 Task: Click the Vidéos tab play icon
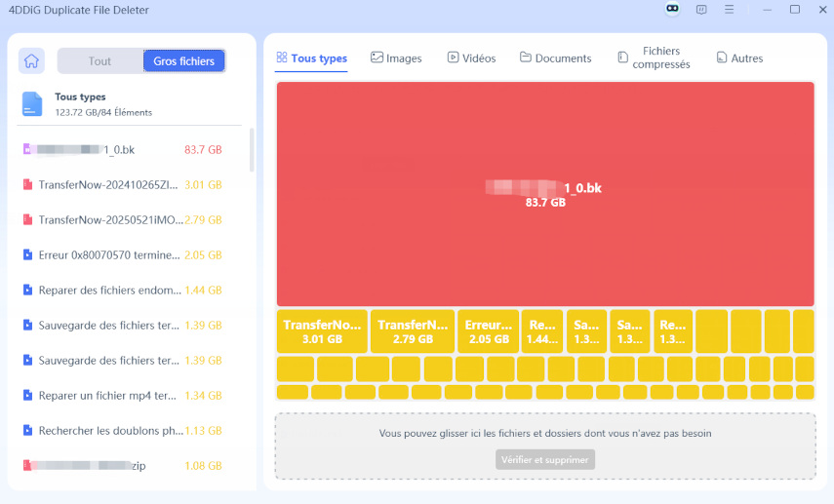(453, 58)
